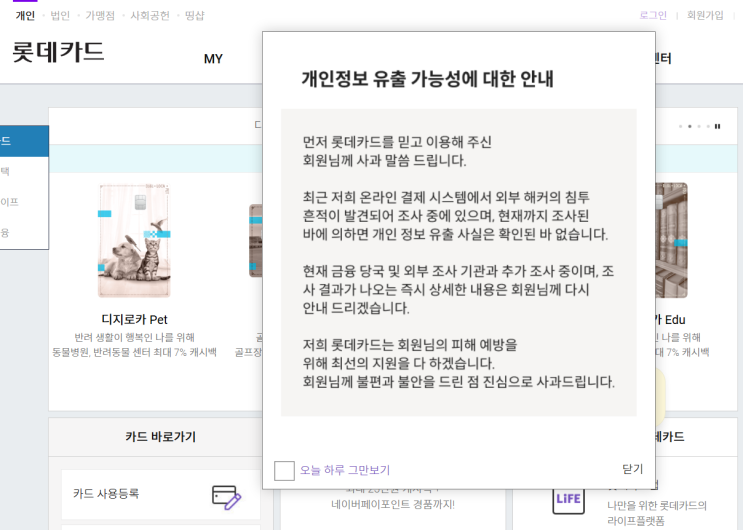Click the LIFE platform icon
Screen dimensions: 743x530
tap(568, 499)
